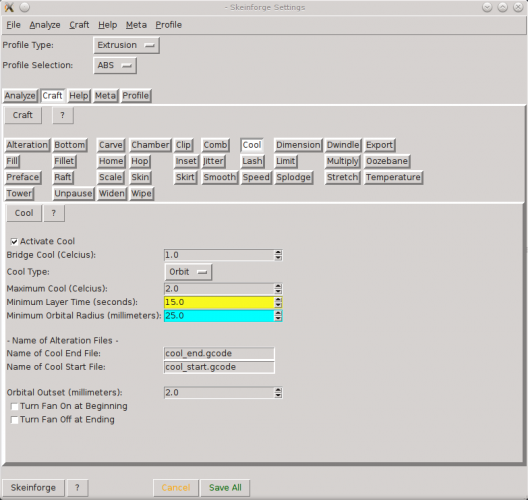
Task: Click the Name of Cool End File field
Action: point(219,353)
